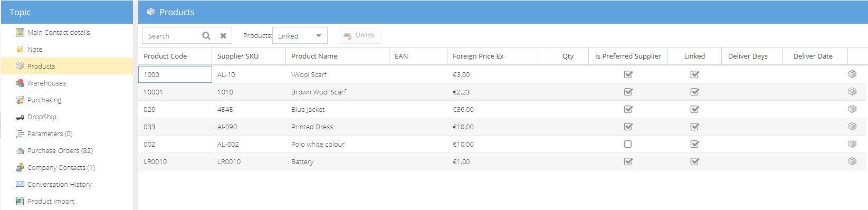
Task: Click the search magnifier icon
Action: point(206,36)
